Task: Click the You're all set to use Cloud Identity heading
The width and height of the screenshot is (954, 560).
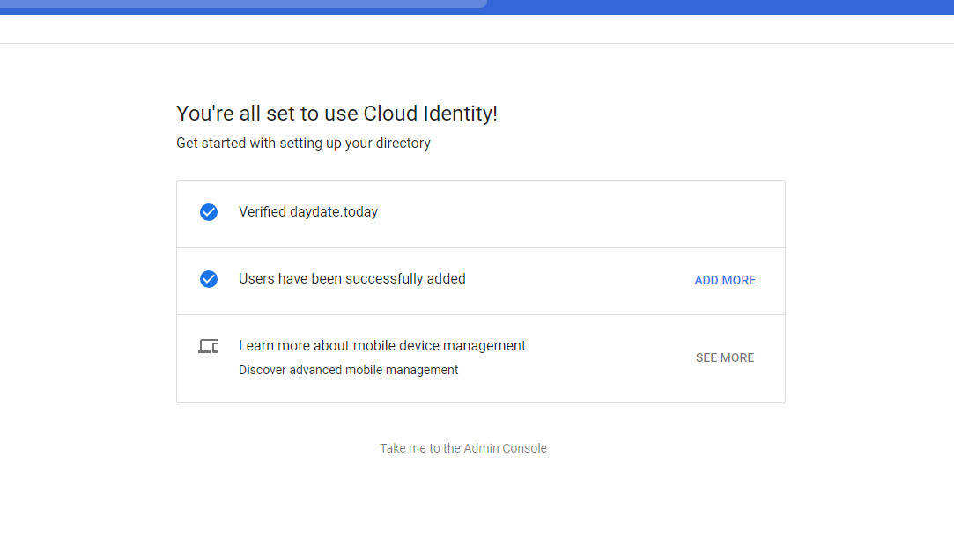Action: coord(336,114)
